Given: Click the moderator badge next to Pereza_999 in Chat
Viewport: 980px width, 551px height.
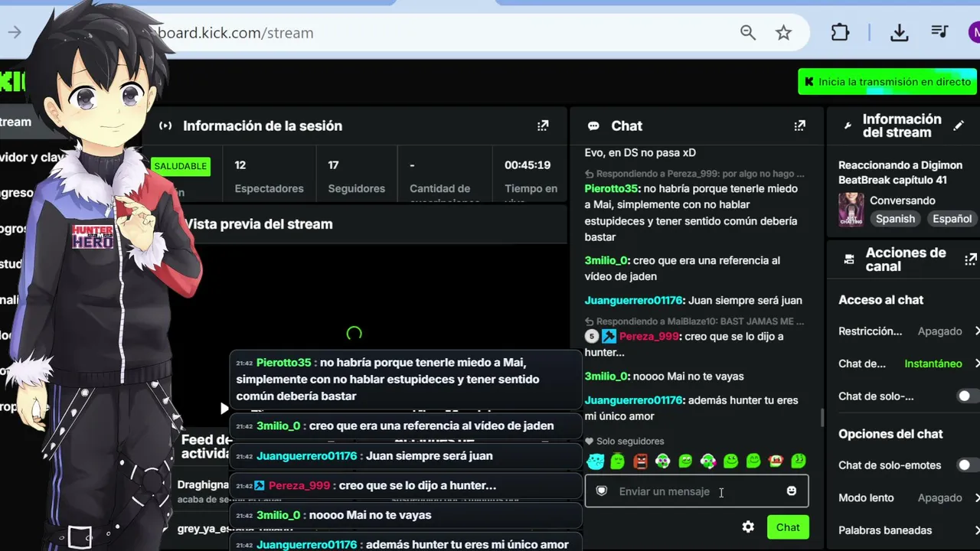Looking at the screenshot, I should coord(609,336).
